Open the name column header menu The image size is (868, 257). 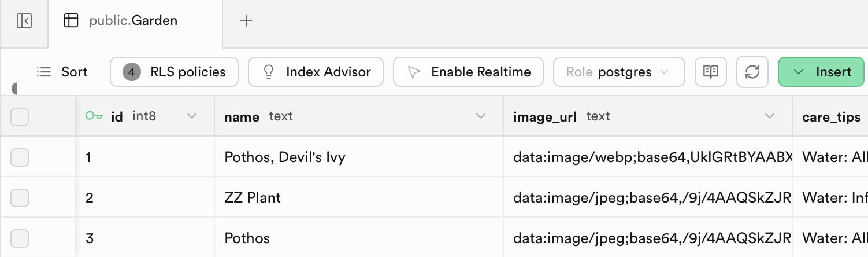(x=480, y=116)
